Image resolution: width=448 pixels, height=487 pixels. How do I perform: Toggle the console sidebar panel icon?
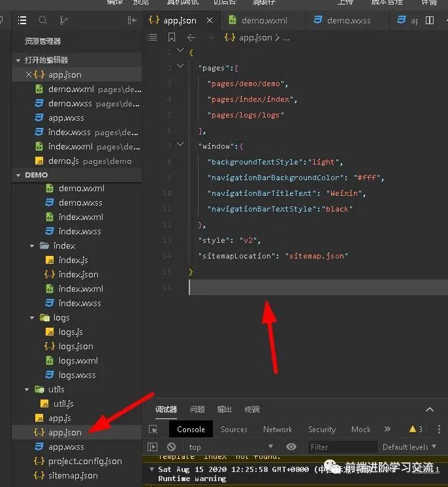[153, 447]
